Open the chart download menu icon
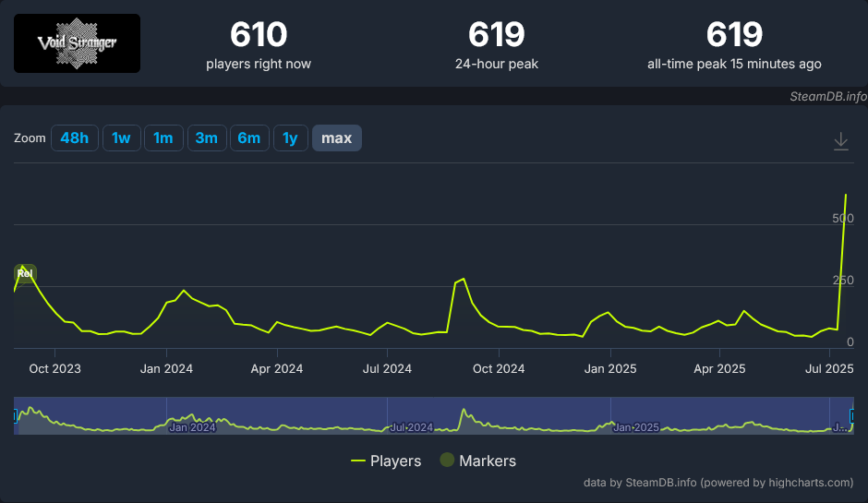 point(840,141)
